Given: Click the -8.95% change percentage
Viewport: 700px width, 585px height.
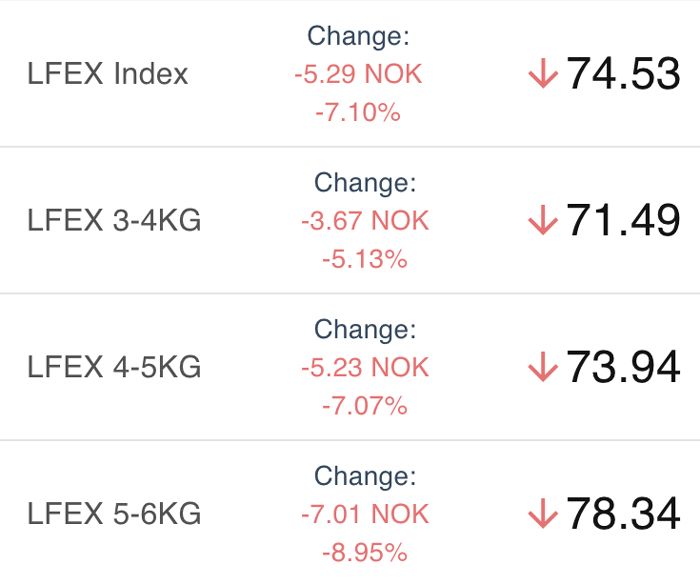Looking at the screenshot, I should [365, 552].
